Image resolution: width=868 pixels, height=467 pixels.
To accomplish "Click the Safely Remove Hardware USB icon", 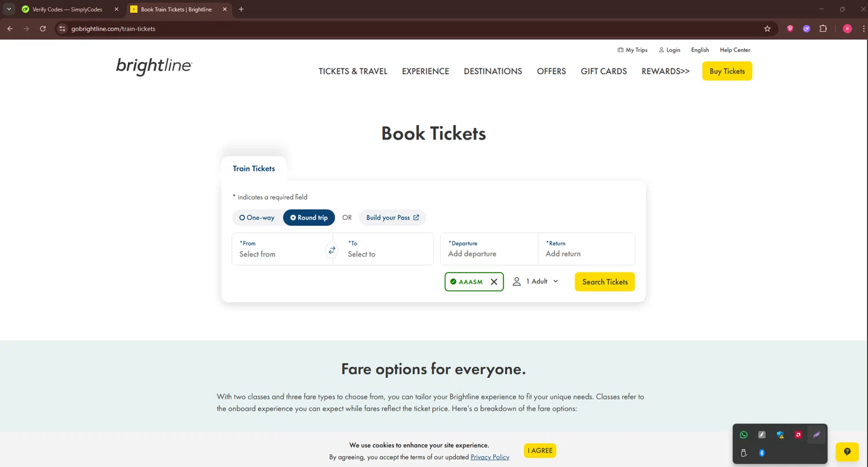I will [x=744, y=453].
